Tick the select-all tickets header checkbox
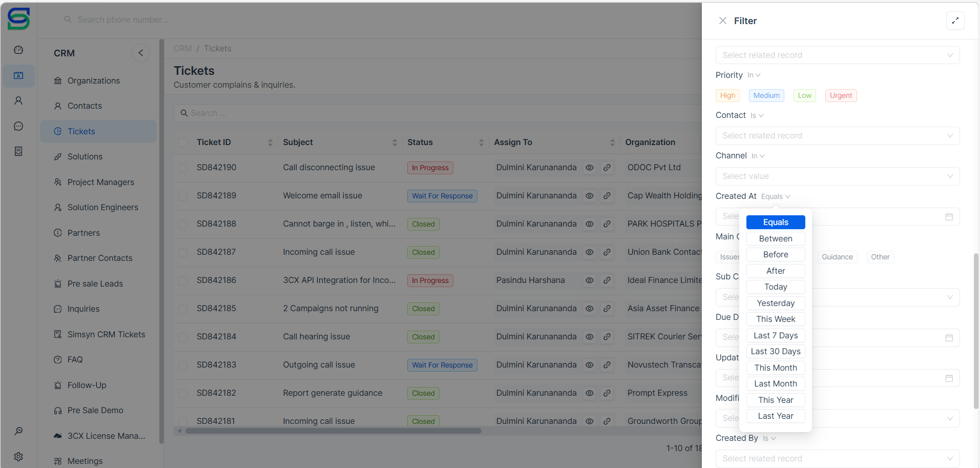The height and width of the screenshot is (468, 980). 183,143
